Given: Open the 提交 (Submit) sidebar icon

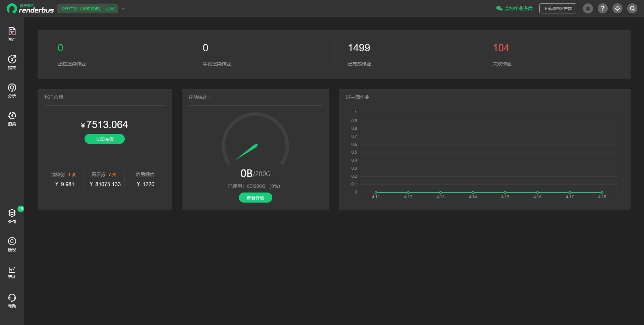Looking at the screenshot, I should (12, 62).
